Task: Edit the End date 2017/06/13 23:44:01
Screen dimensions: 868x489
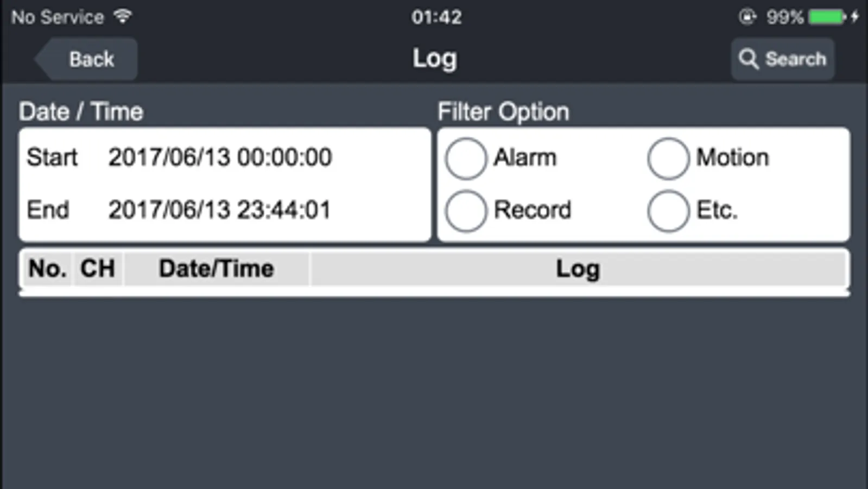Action: [x=219, y=210]
